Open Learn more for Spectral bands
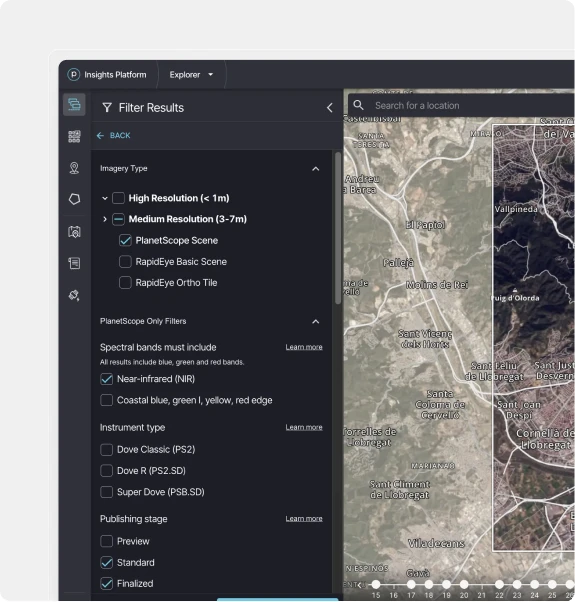Viewport: 575px width, 602px height. 304,347
